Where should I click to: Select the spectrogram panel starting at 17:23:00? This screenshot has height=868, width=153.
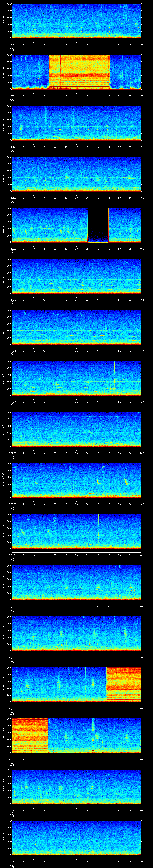coord(76,480)
